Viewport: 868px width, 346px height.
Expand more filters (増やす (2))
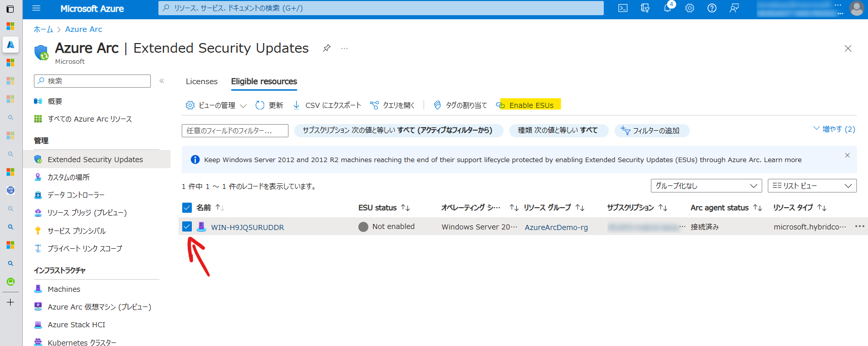click(x=834, y=129)
